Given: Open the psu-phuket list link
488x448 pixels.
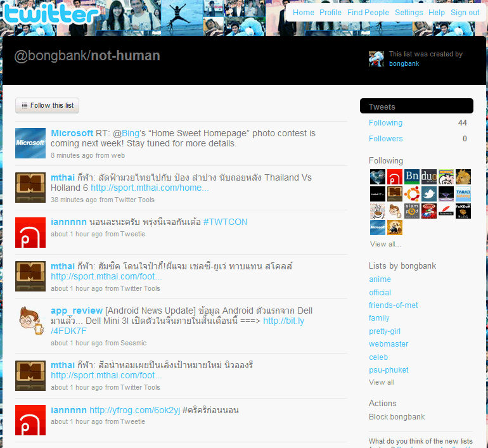Looking at the screenshot, I should pos(388,370).
